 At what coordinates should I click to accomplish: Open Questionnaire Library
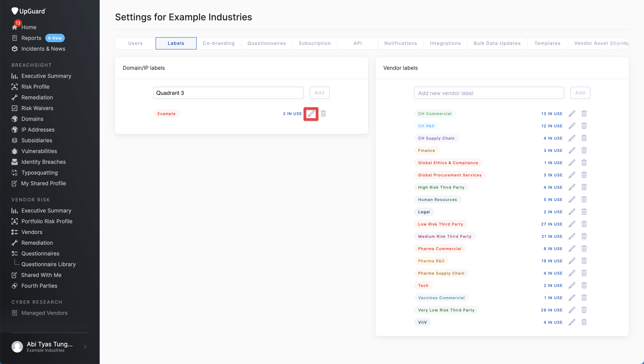[48, 264]
